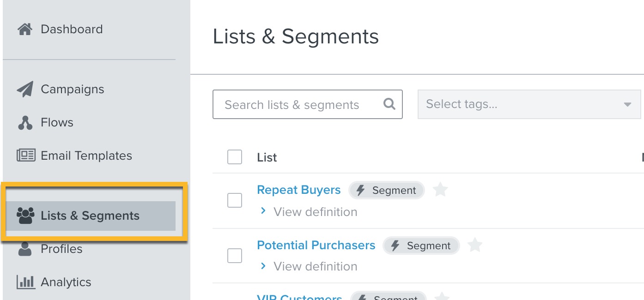Viewport: 644px width, 300px height.
Task: Click the Email Templates newspaper icon
Action: pyautogui.click(x=26, y=156)
